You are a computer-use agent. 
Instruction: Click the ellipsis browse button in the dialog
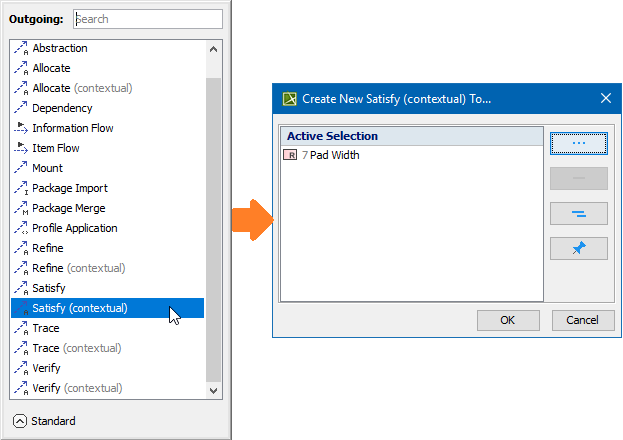578,143
